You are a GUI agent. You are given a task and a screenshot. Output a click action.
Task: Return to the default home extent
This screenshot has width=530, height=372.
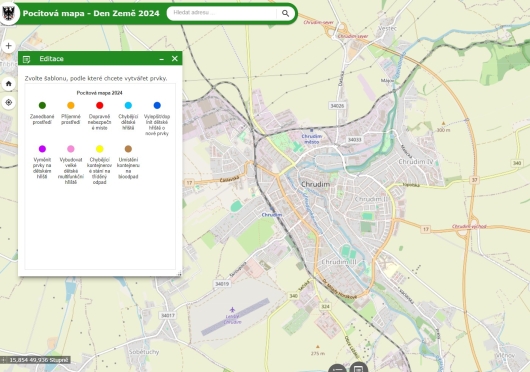point(8,83)
